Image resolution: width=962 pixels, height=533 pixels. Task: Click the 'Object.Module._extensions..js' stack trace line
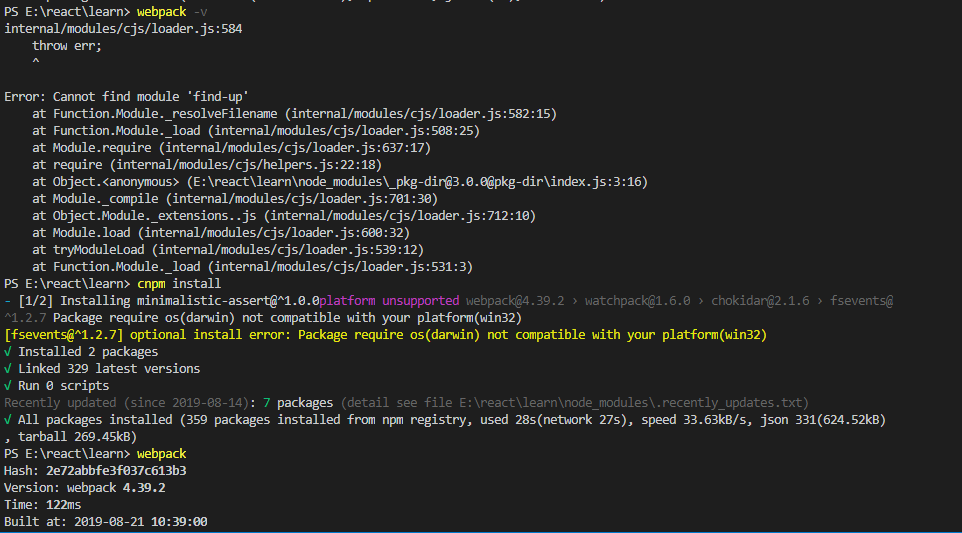point(284,216)
